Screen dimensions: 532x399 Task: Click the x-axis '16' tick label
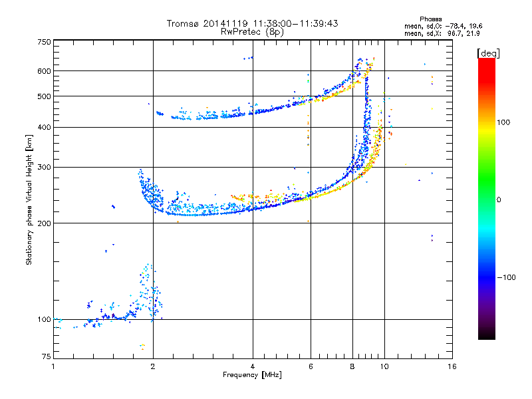click(x=452, y=366)
